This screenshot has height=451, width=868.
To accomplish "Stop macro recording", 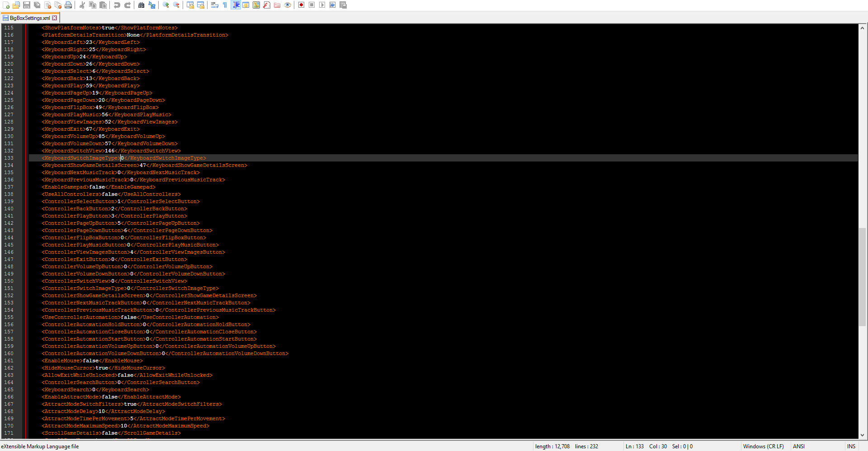I will click(312, 5).
